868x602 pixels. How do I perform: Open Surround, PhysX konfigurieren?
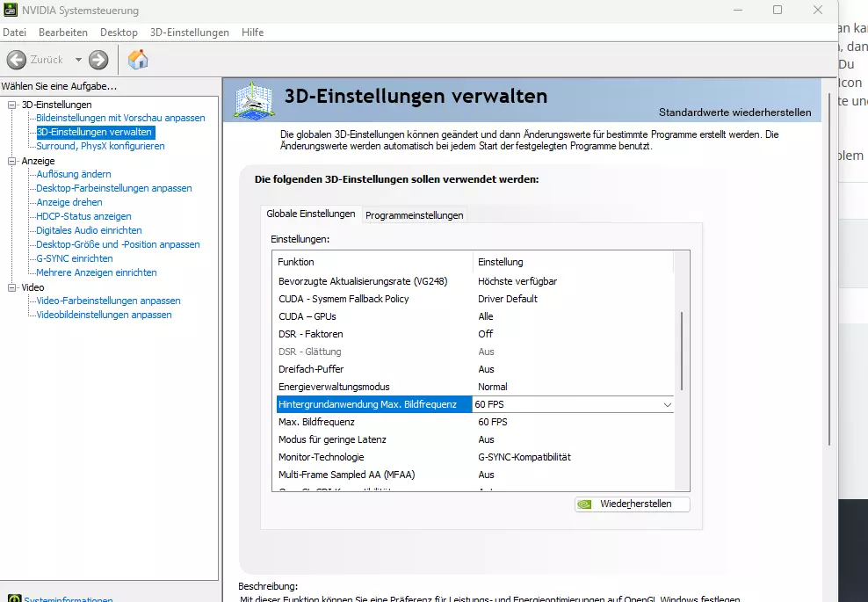(x=100, y=146)
